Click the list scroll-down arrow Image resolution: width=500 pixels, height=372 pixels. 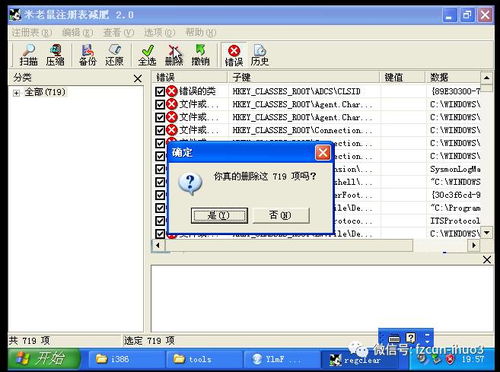(487, 232)
